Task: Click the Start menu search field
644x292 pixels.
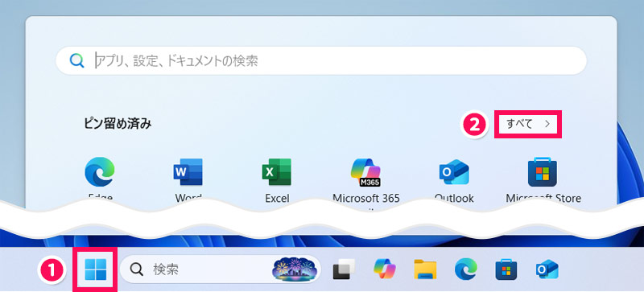Action: click(321, 61)
